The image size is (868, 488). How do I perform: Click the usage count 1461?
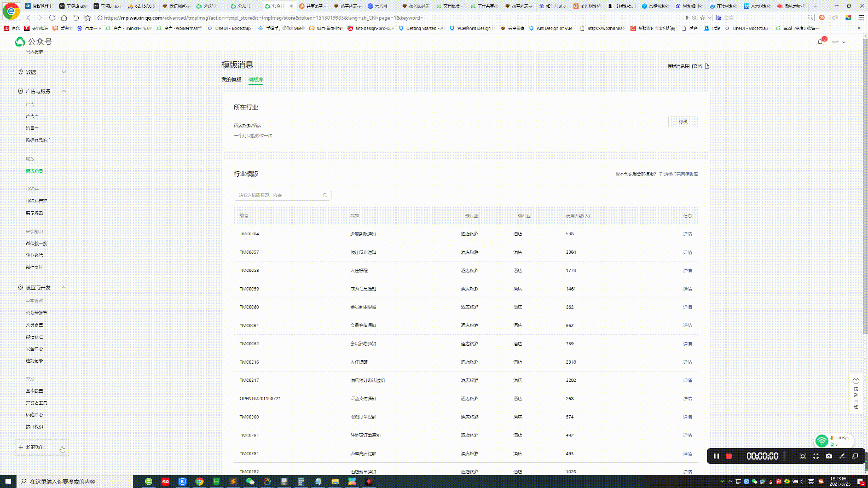point(571,289)
